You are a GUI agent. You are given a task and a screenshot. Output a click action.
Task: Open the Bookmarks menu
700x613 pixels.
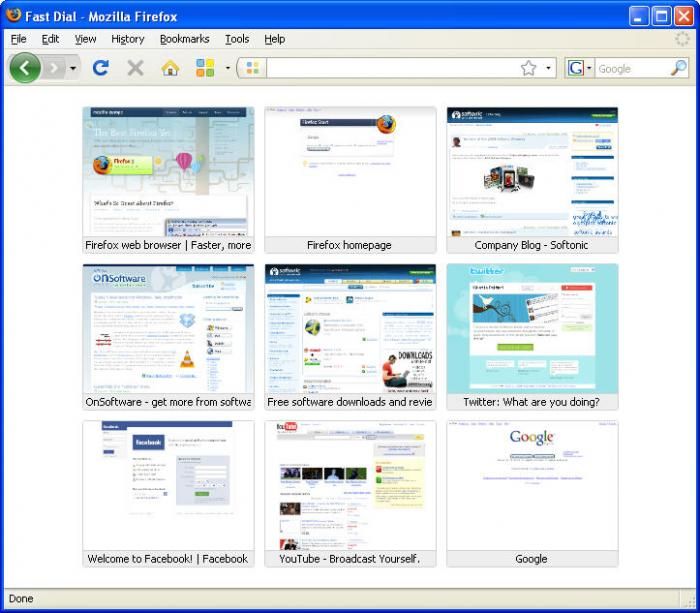(184, 39)
